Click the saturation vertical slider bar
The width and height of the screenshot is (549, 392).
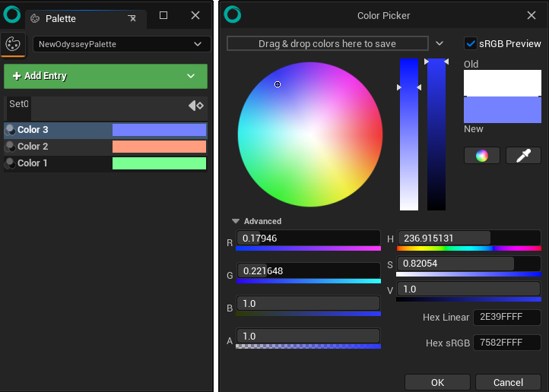point(409,134)
